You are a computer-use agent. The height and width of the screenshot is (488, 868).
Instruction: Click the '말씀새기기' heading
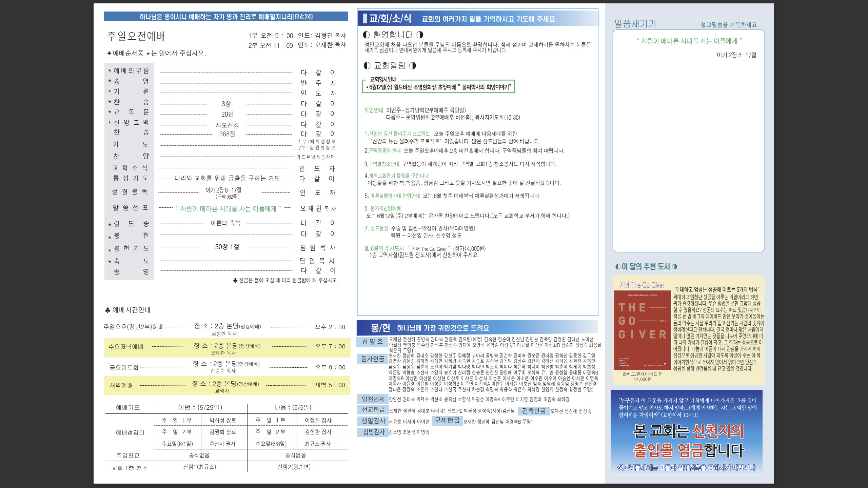coord(635,23)
